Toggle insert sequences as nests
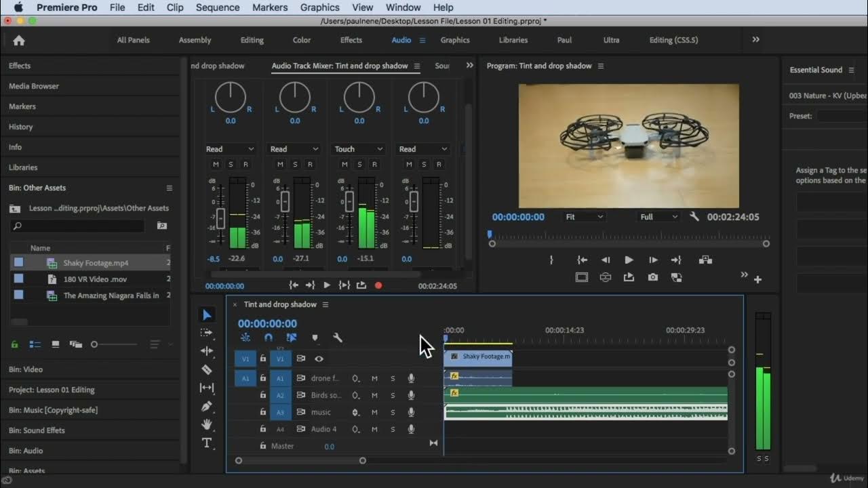The height and width of the screenshot is (488, 868). click(245, 338)
